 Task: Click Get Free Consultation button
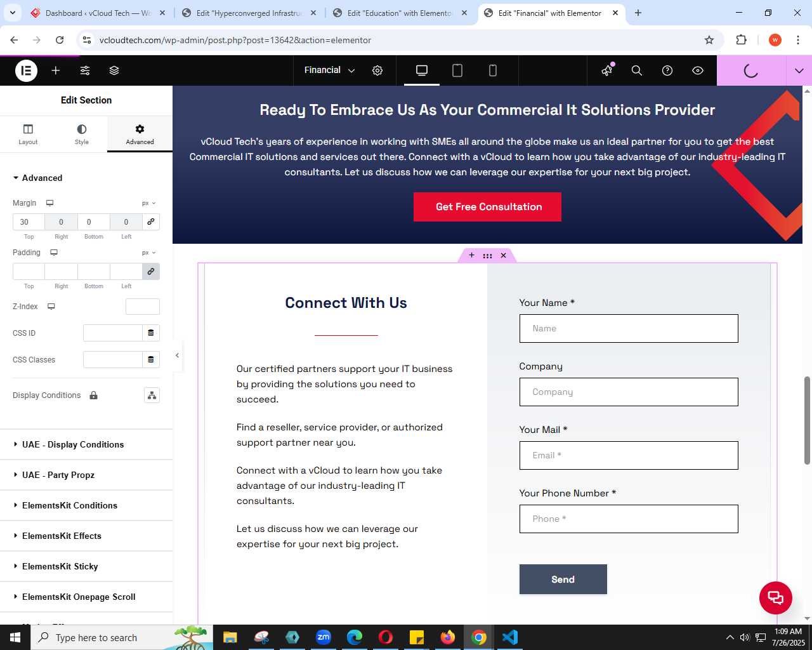[x=487, y=207]
